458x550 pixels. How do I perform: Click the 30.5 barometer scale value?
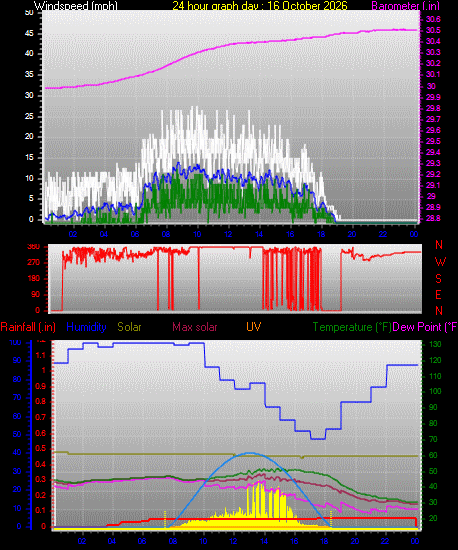point(433,31)
